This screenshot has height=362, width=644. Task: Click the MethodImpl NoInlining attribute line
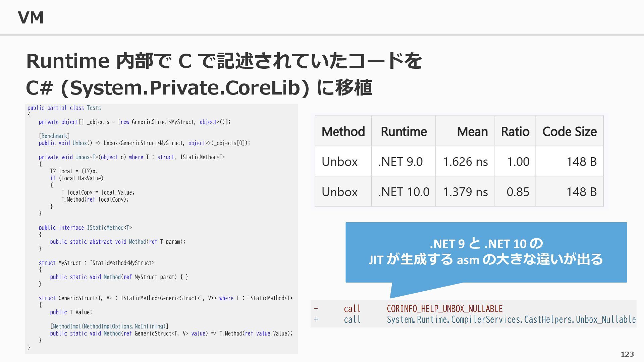[x=109, y=326]
